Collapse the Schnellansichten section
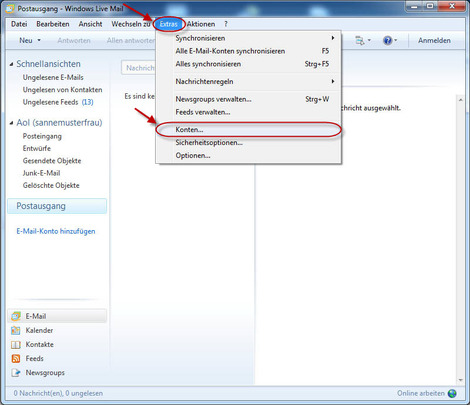The image size is (470, 405). click(x=11, y=64)
